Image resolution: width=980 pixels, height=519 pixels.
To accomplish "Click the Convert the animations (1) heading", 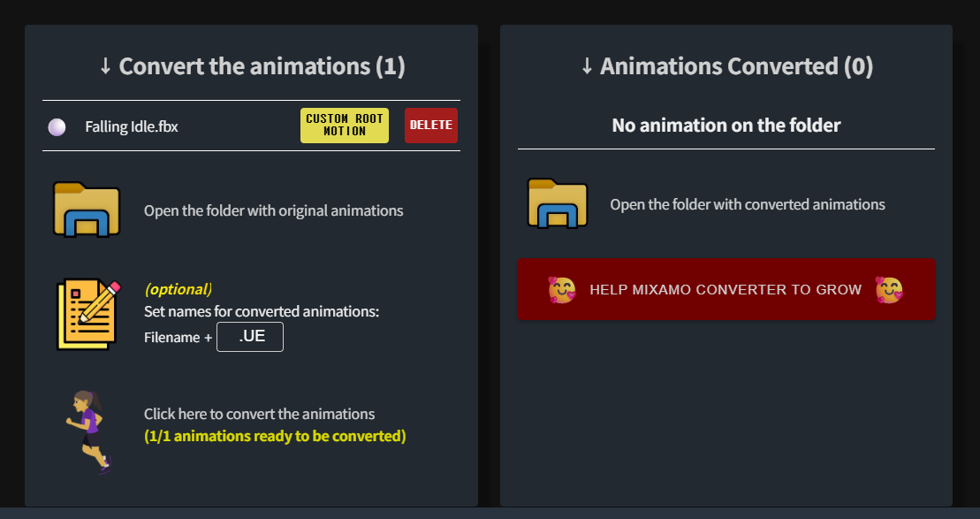I will 251,65.
